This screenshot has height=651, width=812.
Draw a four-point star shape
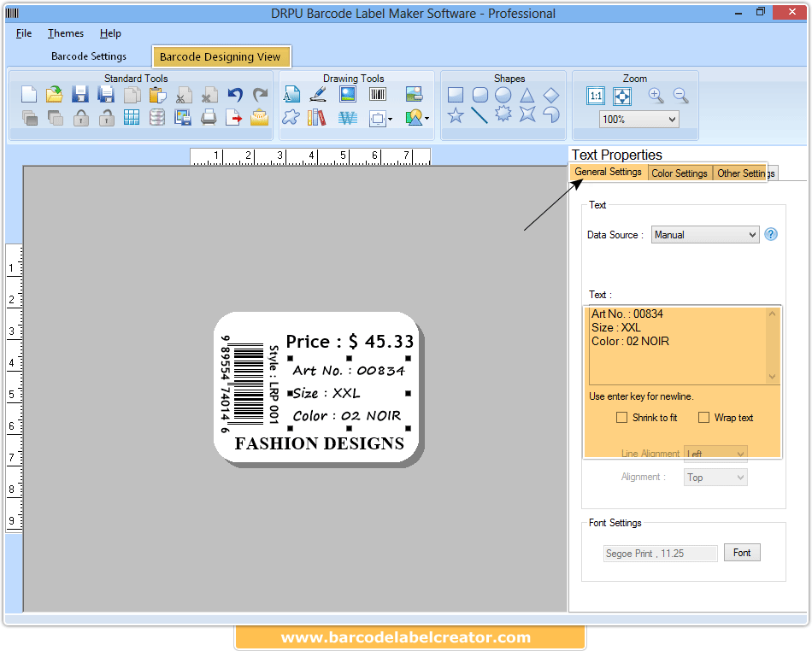click(527, 114)
